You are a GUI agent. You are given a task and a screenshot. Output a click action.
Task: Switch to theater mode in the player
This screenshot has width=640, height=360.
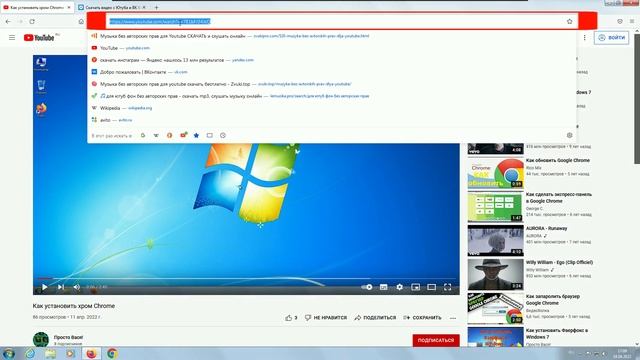[431, 287]
